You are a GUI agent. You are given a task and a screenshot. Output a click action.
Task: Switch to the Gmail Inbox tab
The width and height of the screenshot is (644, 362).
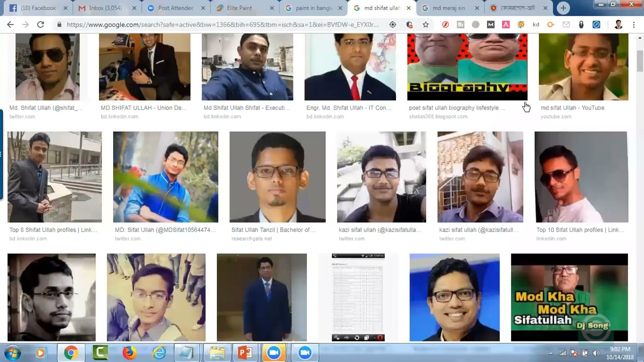point(105,8)
